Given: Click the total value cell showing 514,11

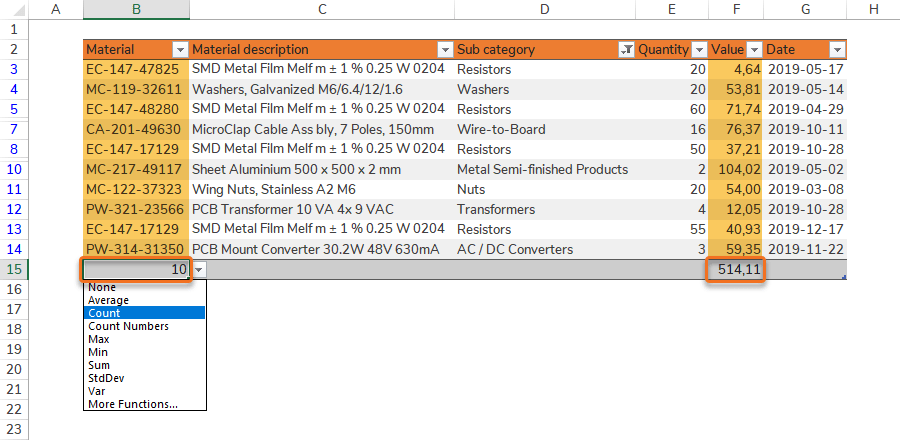Looking at the screenshot, I should (736, 270).
